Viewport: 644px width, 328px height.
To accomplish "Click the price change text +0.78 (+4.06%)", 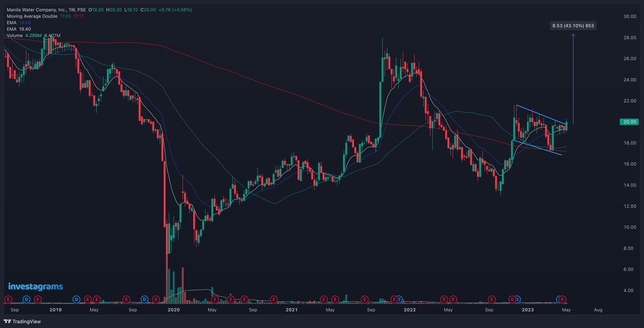I will click(175, 10).
